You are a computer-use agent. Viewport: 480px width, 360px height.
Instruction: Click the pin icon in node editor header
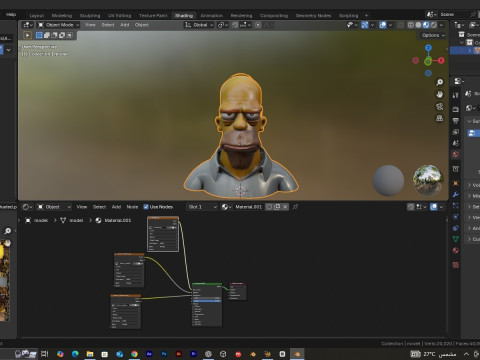[295, 207]
